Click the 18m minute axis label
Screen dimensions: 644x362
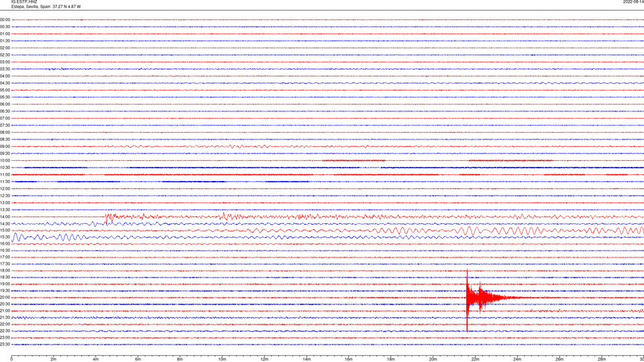click(x=391, y=359)
